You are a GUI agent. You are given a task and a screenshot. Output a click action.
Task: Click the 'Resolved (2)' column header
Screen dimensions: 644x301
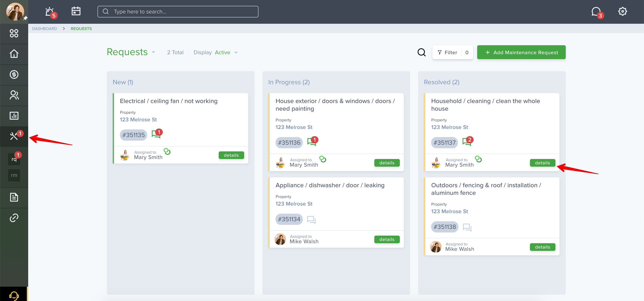(441, 82)
